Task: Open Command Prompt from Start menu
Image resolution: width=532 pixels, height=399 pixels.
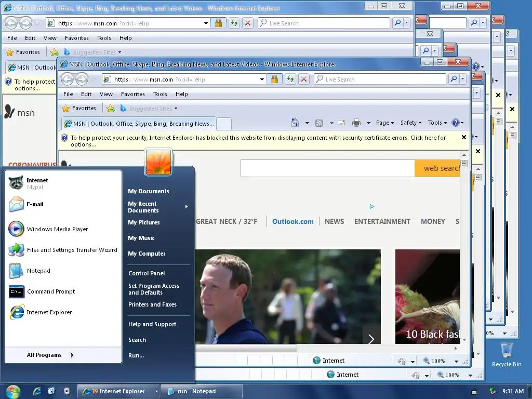Action: pos(63,291)
